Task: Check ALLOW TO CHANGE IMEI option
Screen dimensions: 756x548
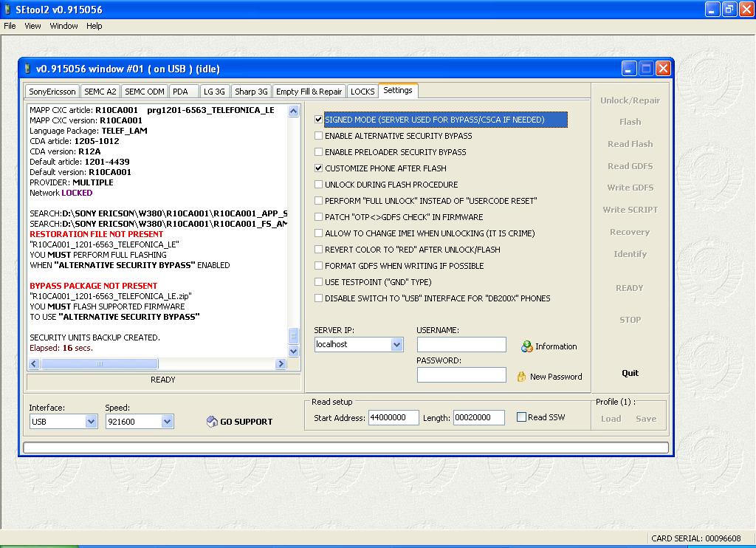Action: coord(318,233)
